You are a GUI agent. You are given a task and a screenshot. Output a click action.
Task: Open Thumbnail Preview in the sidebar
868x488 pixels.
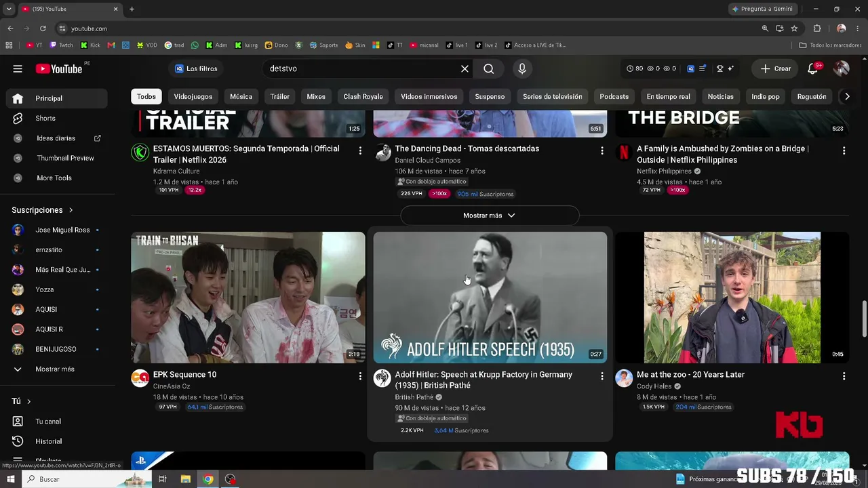coord(57,158)
